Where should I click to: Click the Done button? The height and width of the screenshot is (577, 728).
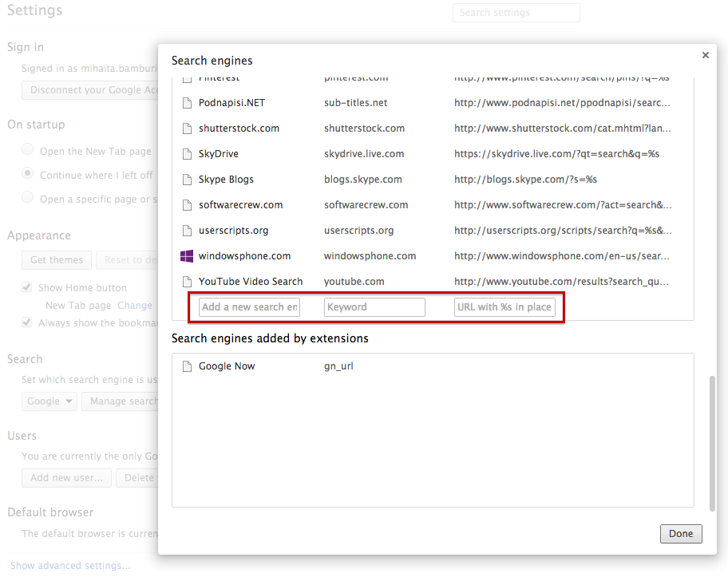(680, 534)
